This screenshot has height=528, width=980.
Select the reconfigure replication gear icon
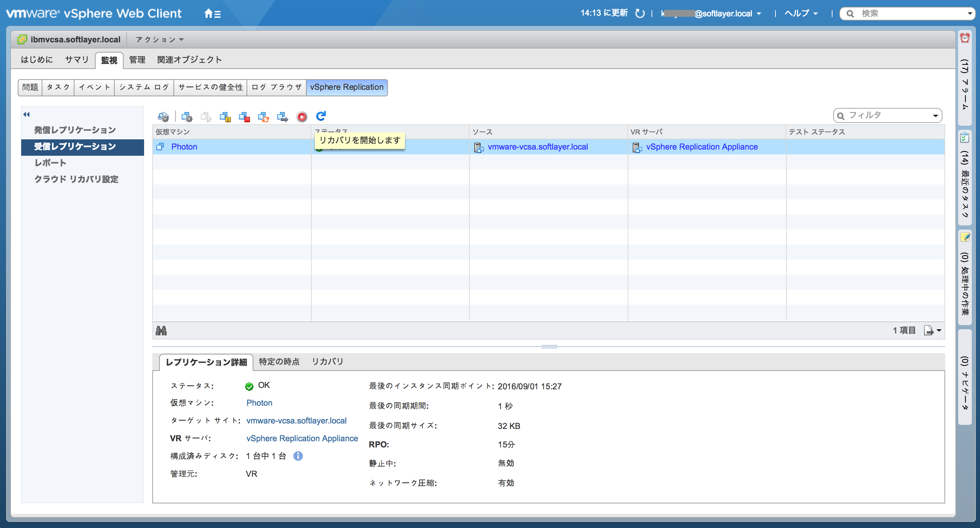click(x=187, y=117)
